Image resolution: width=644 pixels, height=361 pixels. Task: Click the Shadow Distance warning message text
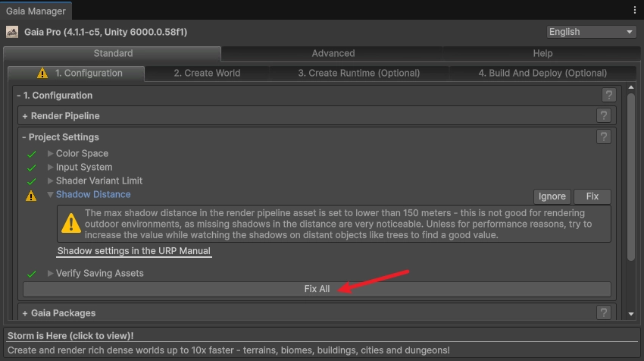pyautogui.click(x=339, y=224)
